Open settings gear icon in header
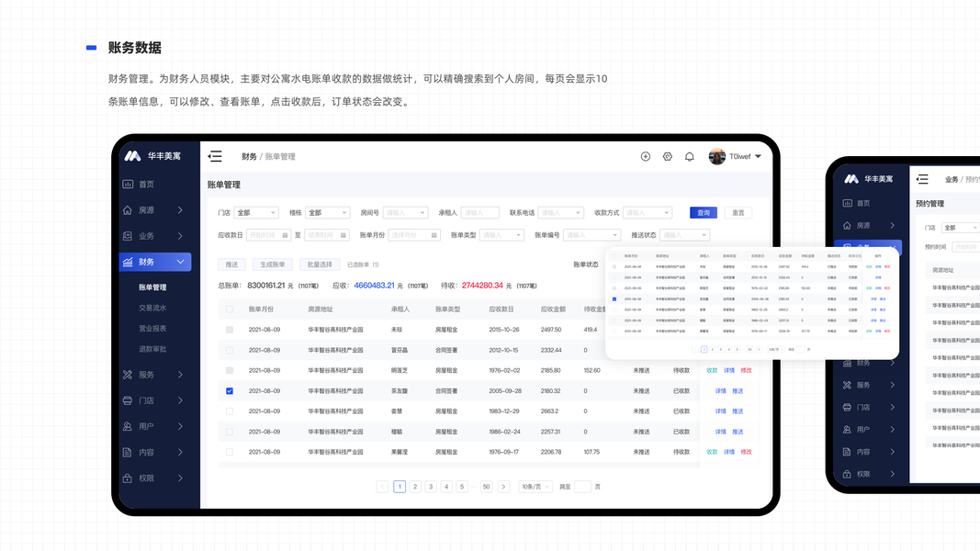The image size is (980, 551). click(668, 156)
